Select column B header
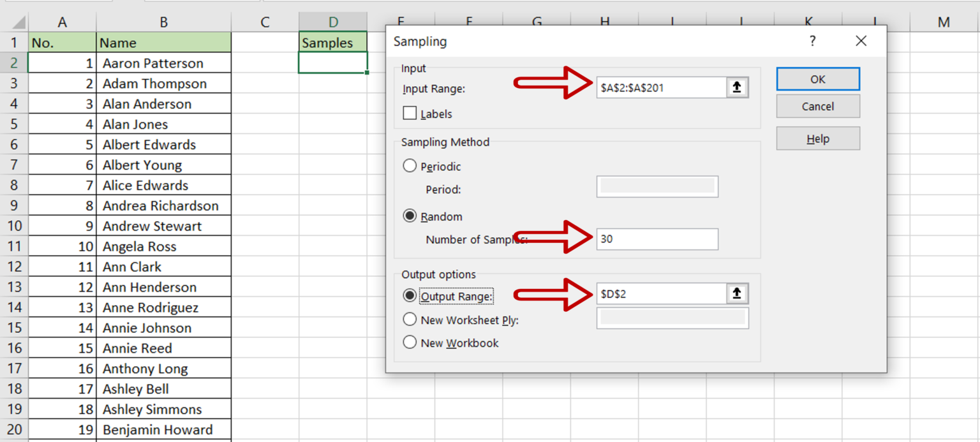The width and height of the screenshot is (980, 442). coord(164,22)
